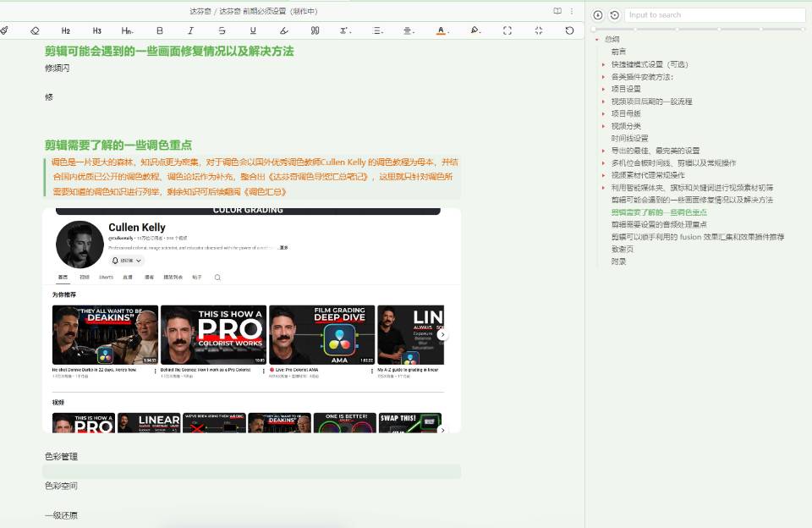Click the 色彩管理 text line
Viewport: 812px width, 528px height.
[x=61, y=456]
